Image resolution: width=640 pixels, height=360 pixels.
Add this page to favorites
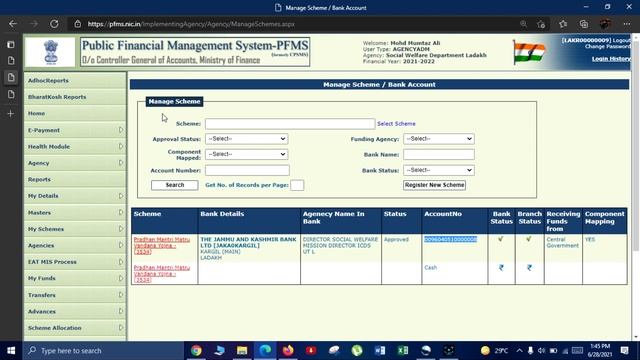541,24
